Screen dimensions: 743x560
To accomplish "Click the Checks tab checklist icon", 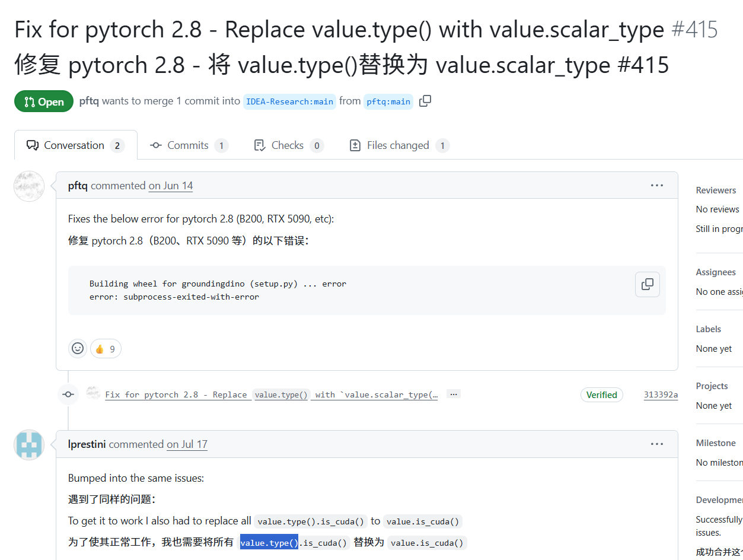I will (x=259, y=145).
